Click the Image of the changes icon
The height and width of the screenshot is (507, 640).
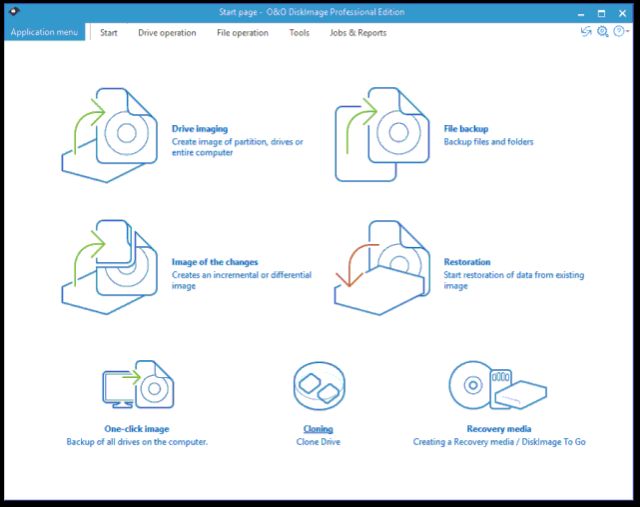click(109, 267)
